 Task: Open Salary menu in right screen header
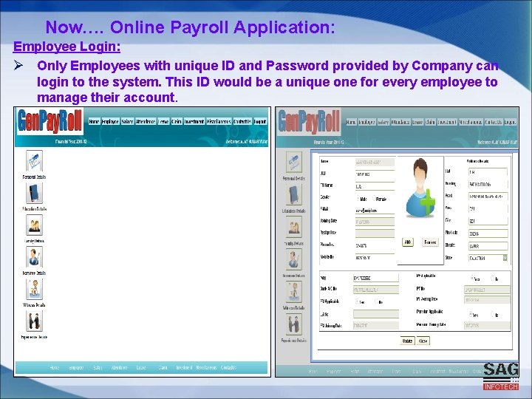tap(383, 122)
